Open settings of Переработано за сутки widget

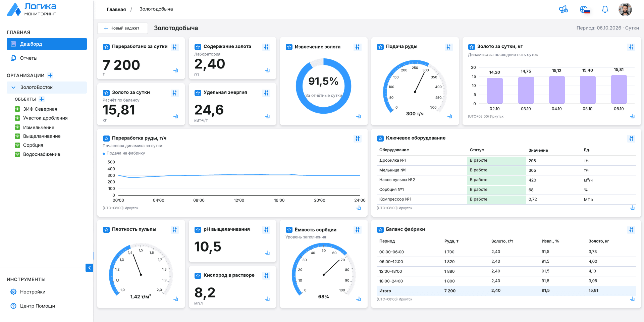[175, 47]
